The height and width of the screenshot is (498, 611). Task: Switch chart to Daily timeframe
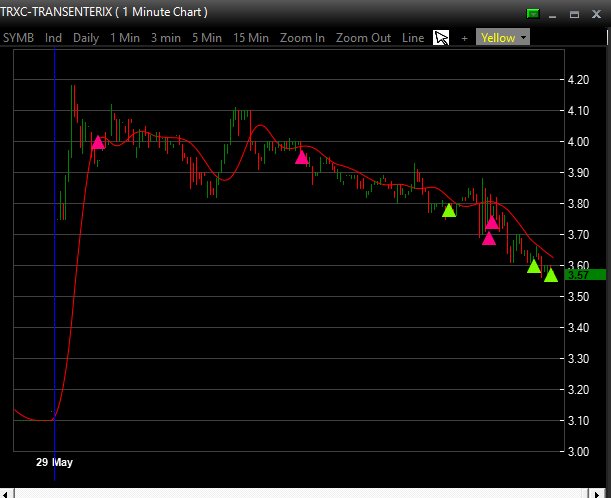click(86, 38)
